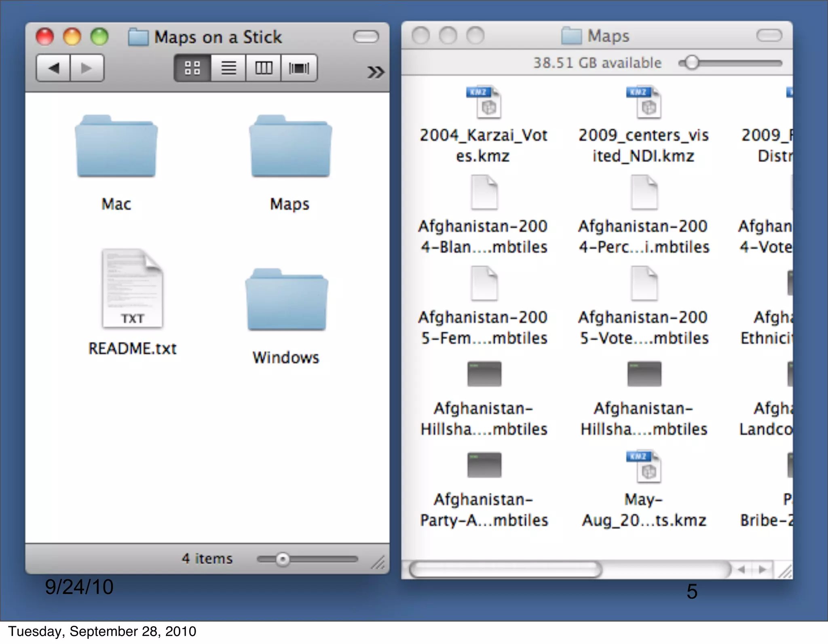Click the Forward navigation arrow
The height and width of the screenshot is (644, 828).
pyautogui.click(x=87, y=68)
